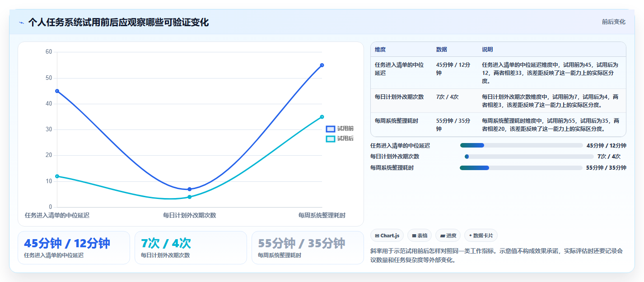Screen dimensions: 644x282
Task: Click the 每日计划外改期次数 progress bar
Action: (529, 157)
